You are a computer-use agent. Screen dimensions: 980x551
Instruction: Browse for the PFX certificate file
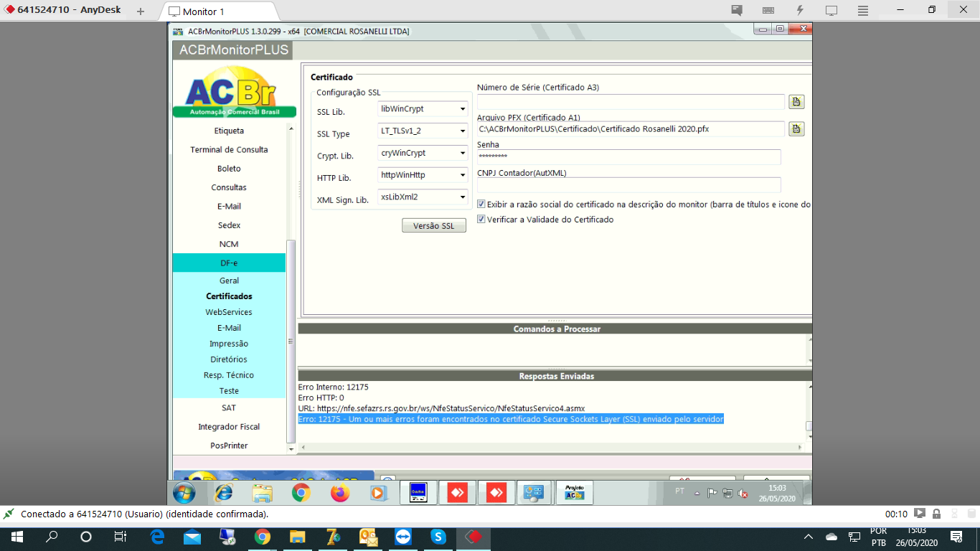796,129
